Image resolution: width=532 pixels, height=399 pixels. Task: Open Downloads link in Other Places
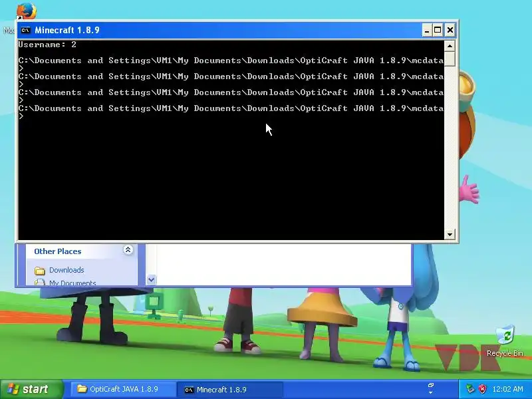click(66, 270)
